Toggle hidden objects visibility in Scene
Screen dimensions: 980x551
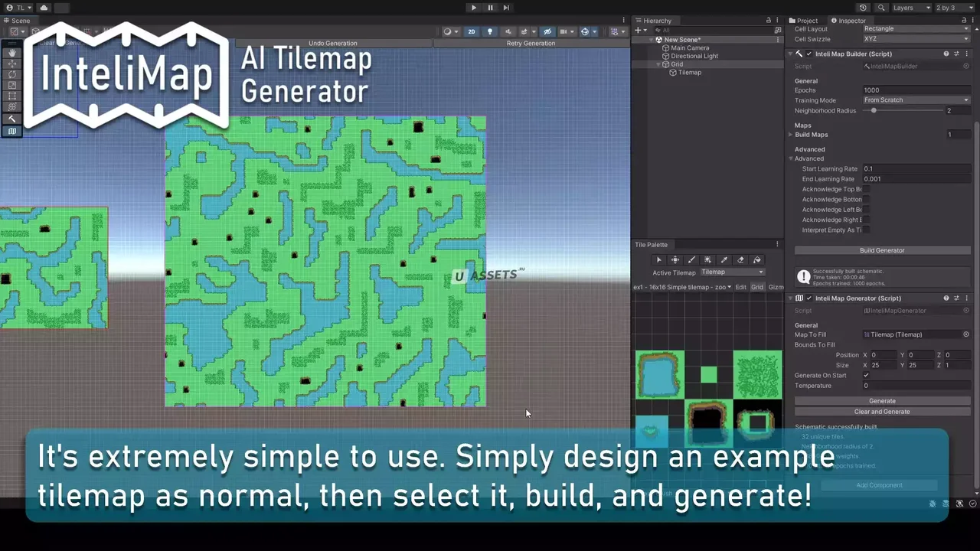click(x=547, y=31)
